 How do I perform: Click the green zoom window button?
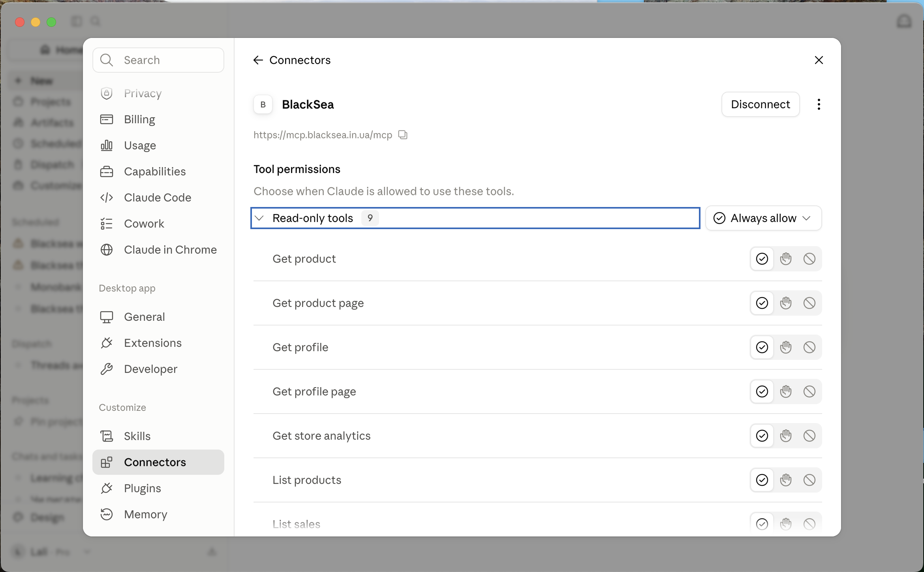coord(51,22)
